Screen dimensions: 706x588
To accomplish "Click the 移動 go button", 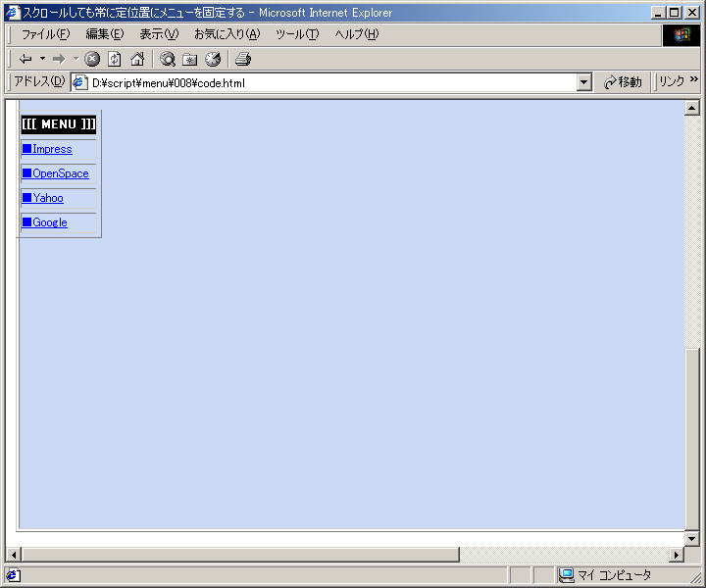I will click(624, 82).
